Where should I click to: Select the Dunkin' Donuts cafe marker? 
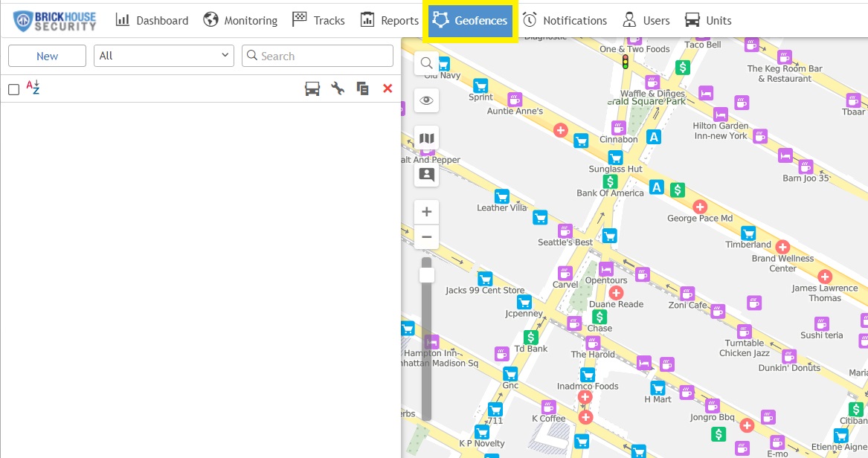click(x=789, y=356)
